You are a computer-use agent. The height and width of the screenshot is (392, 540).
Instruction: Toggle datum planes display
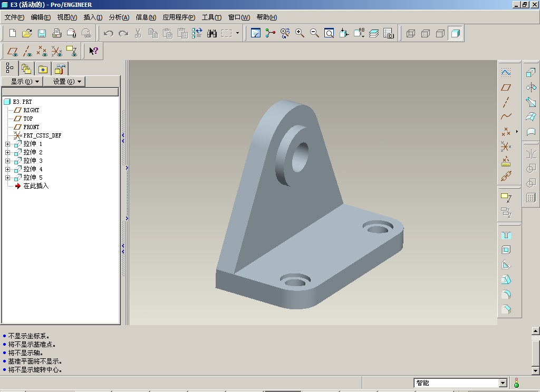(13, 51)
